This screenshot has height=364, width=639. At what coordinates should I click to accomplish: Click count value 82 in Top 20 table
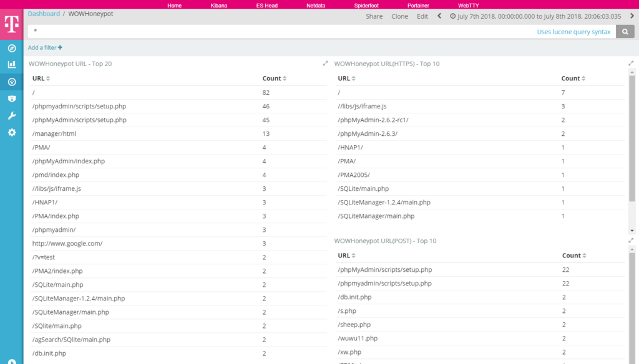click(x=266, y=92)
